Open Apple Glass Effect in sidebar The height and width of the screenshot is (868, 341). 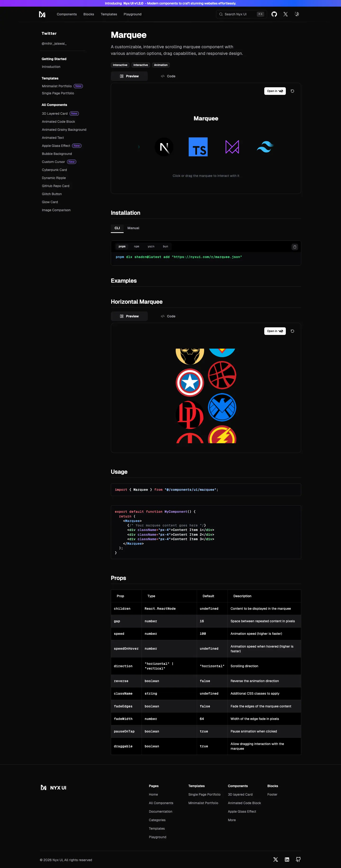(x=56, y=146)
